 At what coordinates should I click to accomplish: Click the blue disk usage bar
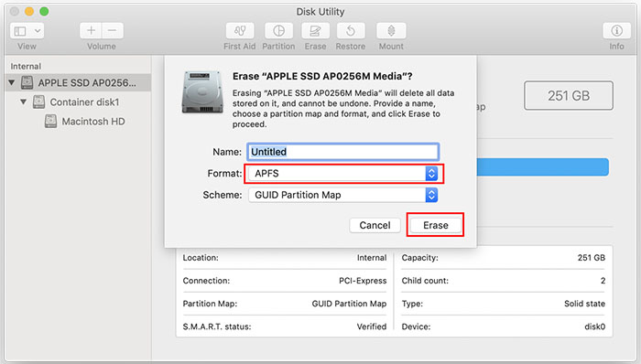pyautogui.click(x=543, y=167)
